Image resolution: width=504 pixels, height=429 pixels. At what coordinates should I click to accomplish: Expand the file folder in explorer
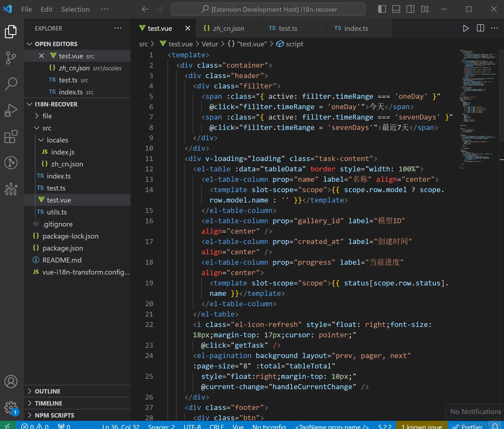[x=47, y=116]
